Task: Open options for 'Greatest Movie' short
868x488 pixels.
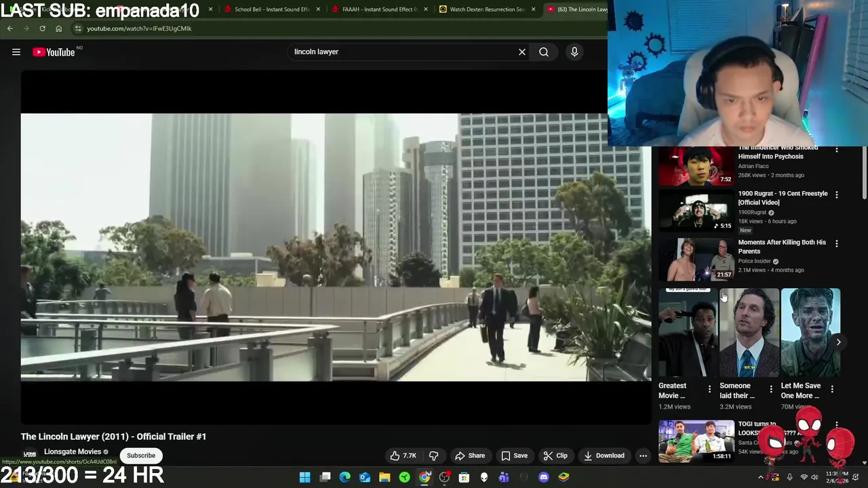Action: pos(709,389)
